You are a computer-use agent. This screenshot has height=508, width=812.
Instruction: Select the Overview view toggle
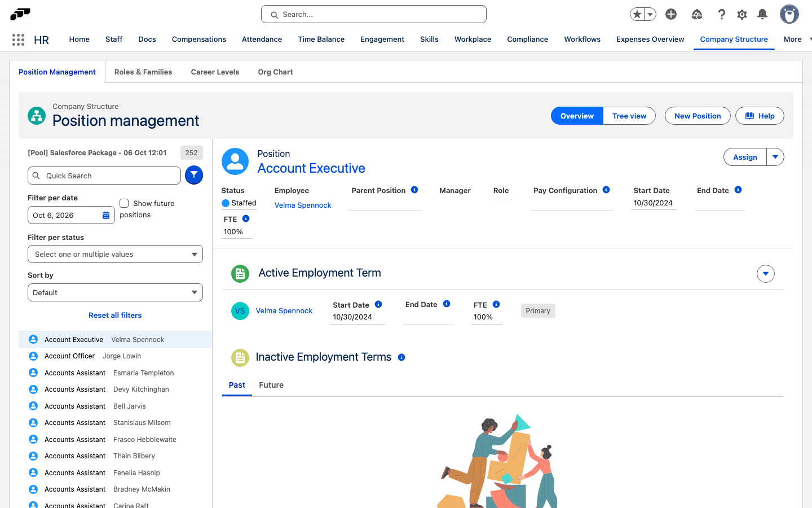577,116
